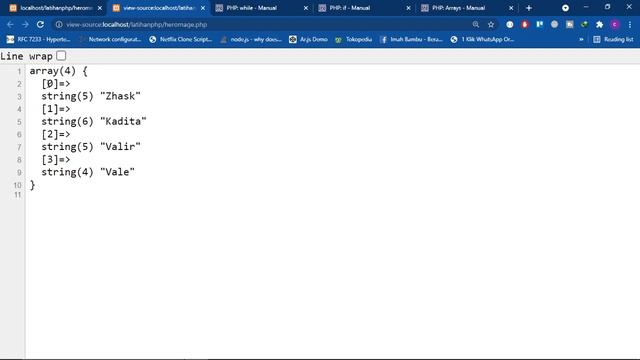The width and height of the screenshot is (640, 360).
Task: Open the purple profile avatar
Action: click(615, 24)
